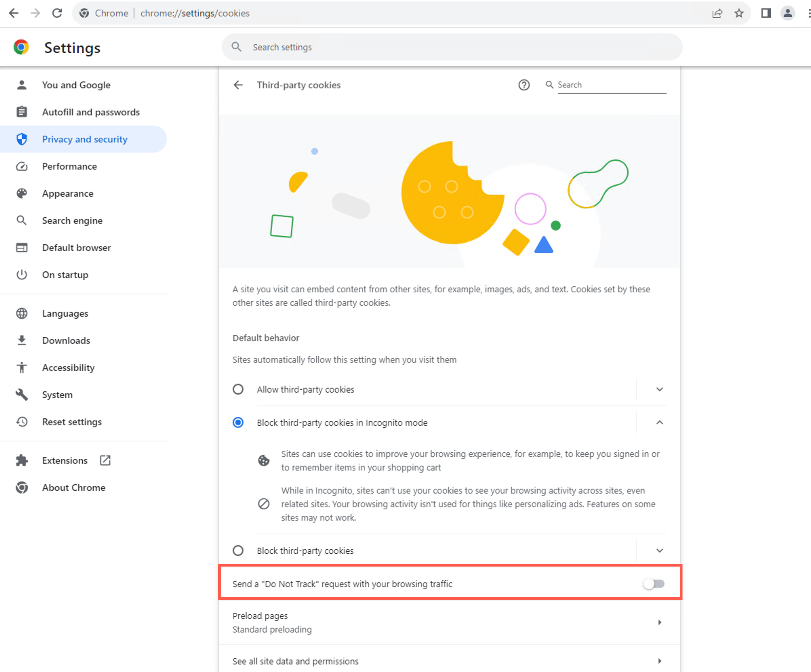Click the System wrench icon
The height and width of the screenshot is (672, 811).
tap(22, 394)
